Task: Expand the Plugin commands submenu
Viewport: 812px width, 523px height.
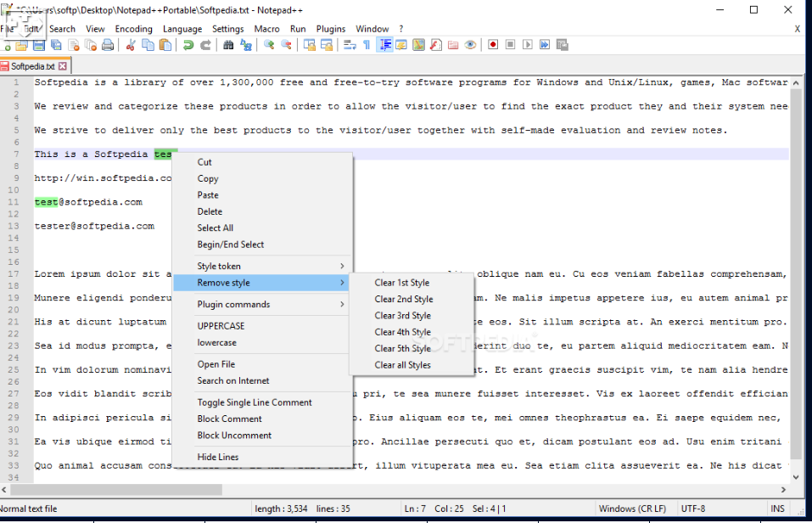Action: pyautogui.click(x=262, y=304)
